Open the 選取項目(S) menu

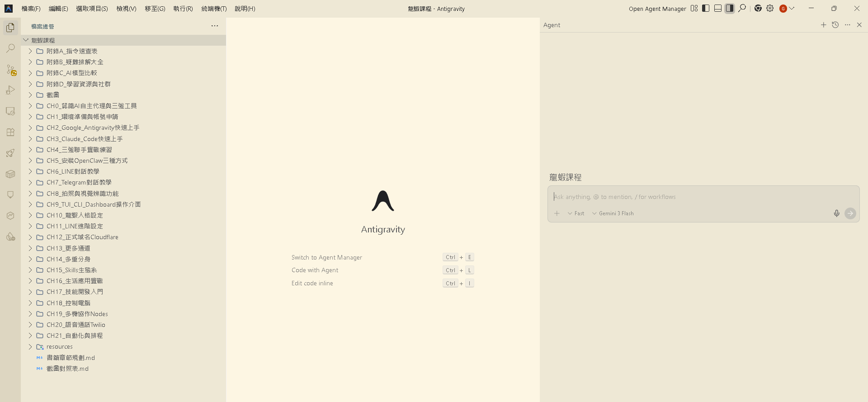click(x=92, y=9)
